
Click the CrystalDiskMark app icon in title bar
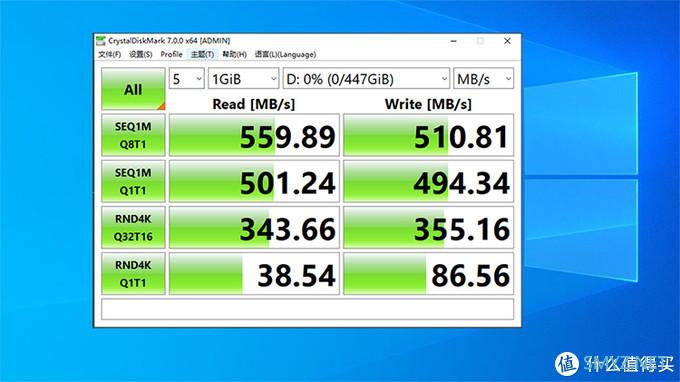(101, 41)
